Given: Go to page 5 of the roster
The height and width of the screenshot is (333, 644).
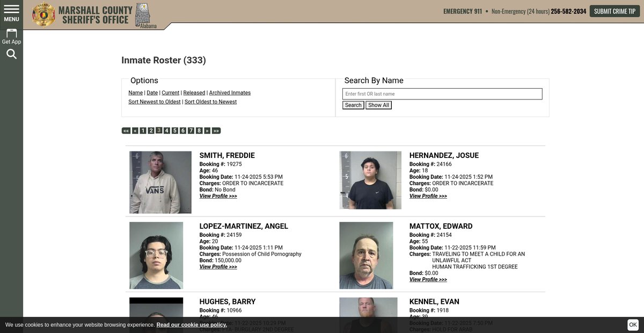Looking at the screenshot, I should coord(175,131).
